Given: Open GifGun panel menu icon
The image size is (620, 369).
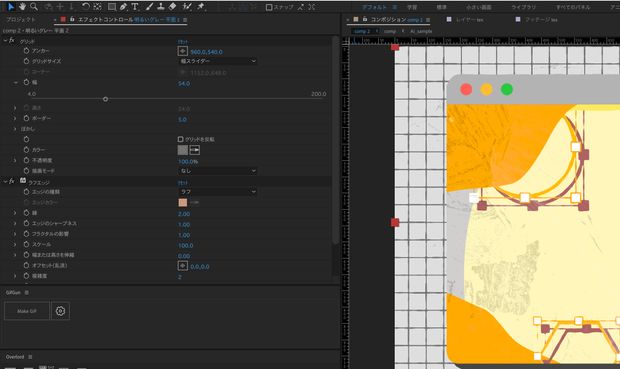Looking at the screenshot, I should point(26,293).
